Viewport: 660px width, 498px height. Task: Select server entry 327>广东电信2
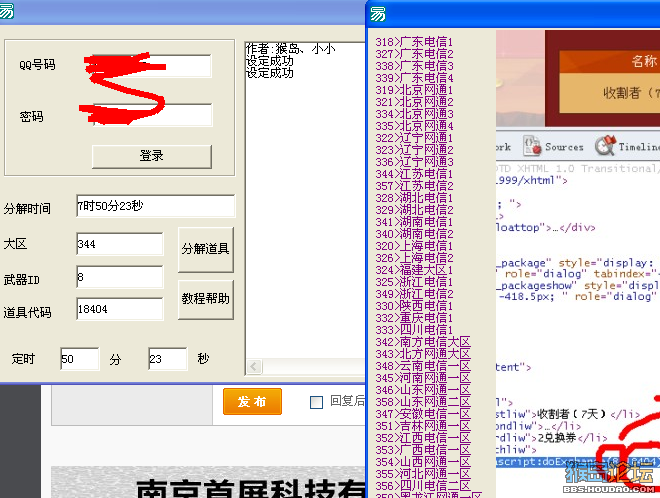pyautogui.click(x=414, y=54)
